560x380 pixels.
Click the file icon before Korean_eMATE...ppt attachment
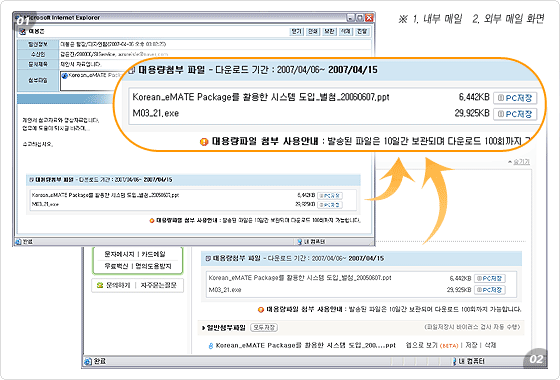pos(211,346)
